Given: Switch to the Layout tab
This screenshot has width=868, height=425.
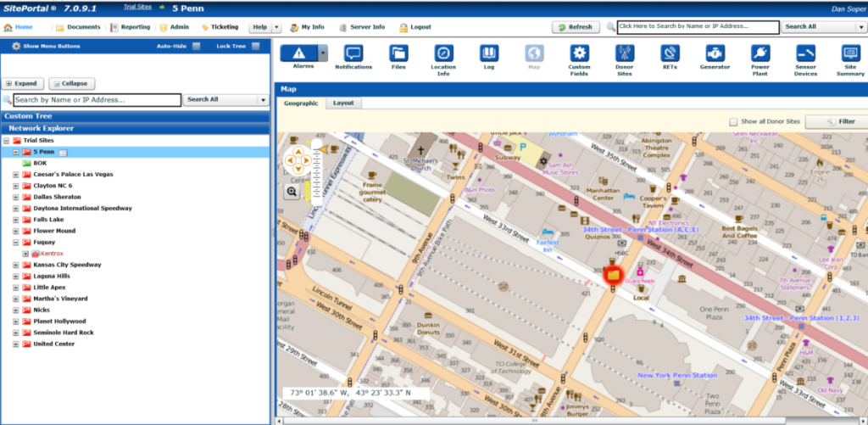Looking at the screenshot, I should [x=343, y=103].
